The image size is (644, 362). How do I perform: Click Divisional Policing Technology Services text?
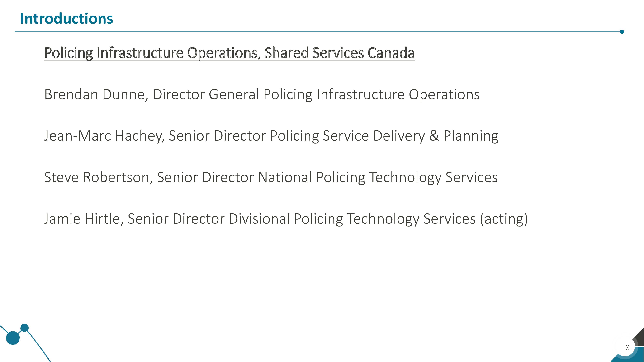click(352, 219)
